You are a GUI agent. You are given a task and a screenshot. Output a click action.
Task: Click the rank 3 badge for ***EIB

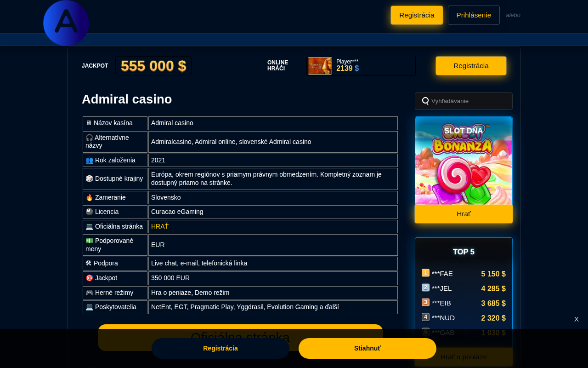coord(425,302)
